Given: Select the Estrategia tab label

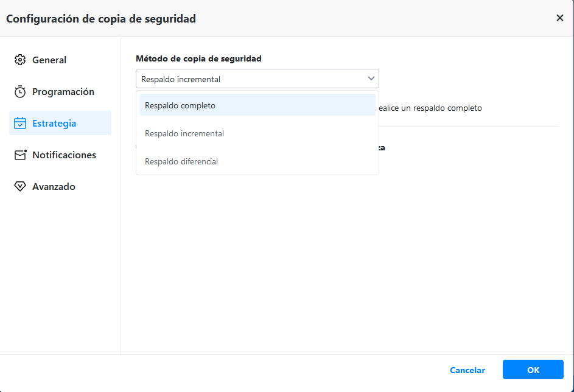Looking at the screenshot, I should (x=54, y=124).
